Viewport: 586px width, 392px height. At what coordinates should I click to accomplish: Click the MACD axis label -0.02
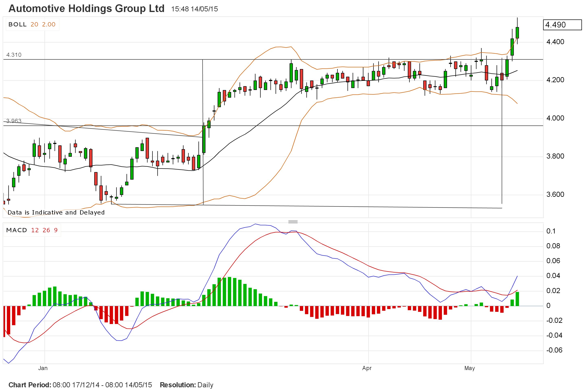pos(554,321)
